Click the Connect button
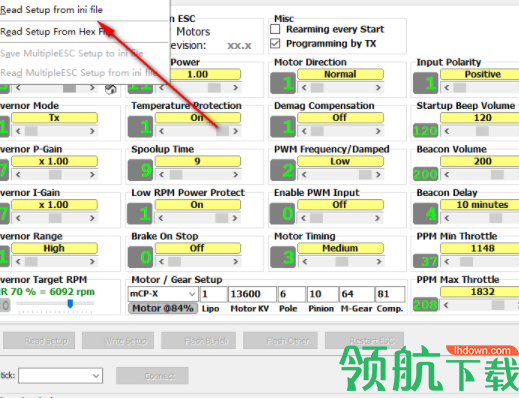The image size is (519, 398). tap(152, 376)
